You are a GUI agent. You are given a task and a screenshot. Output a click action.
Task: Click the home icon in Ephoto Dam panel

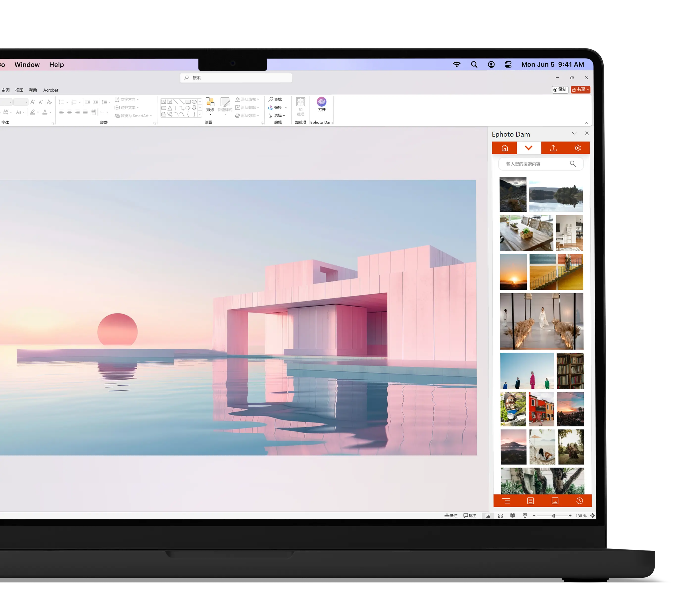504,148
